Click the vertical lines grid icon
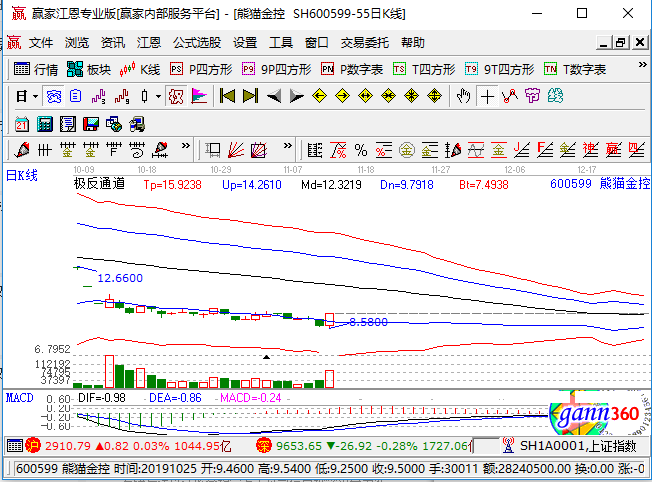 point(44,150)
